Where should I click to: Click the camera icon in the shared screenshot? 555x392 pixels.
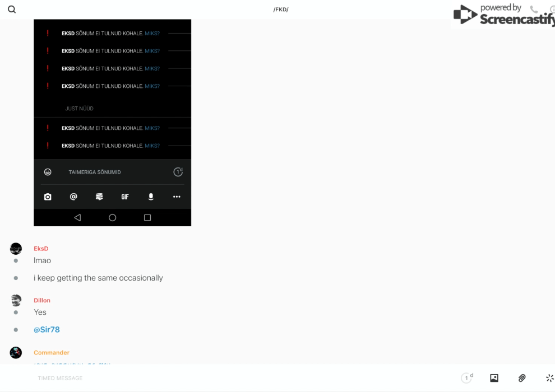[x=48, y=197]
